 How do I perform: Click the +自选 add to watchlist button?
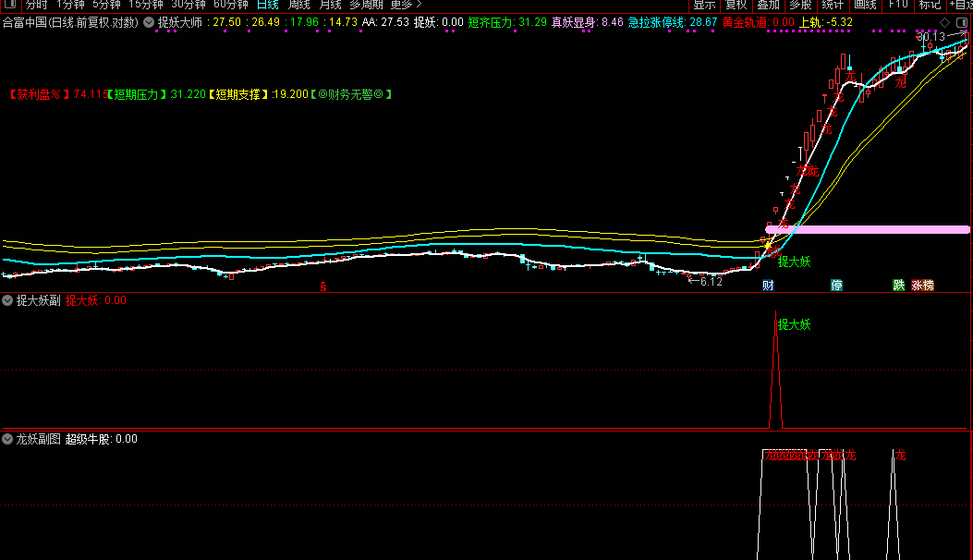(x=961, y=5)
